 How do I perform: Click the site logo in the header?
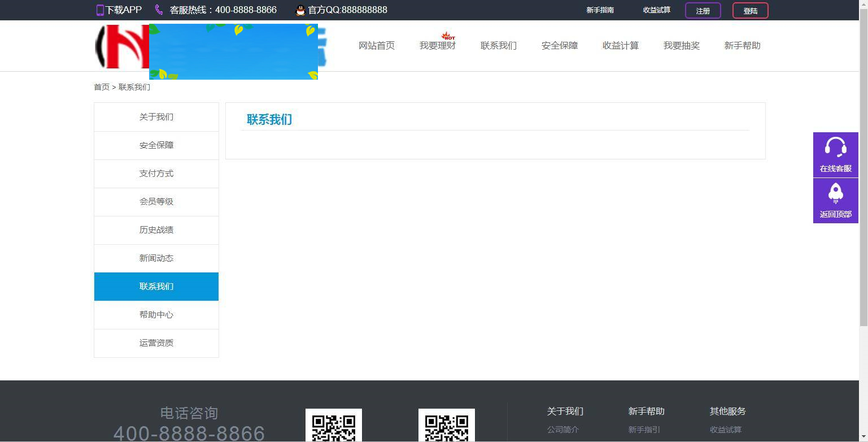tap(121, 47)
